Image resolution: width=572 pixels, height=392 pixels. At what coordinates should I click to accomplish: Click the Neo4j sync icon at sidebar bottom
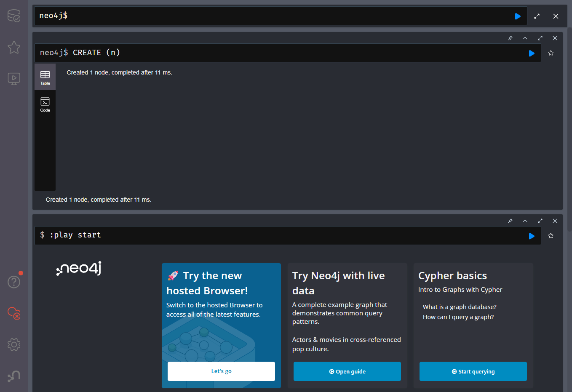tap(14, 376)
